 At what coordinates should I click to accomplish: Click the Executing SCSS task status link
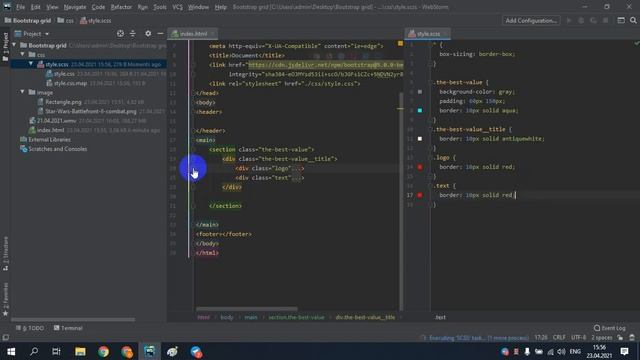point(478,338)
